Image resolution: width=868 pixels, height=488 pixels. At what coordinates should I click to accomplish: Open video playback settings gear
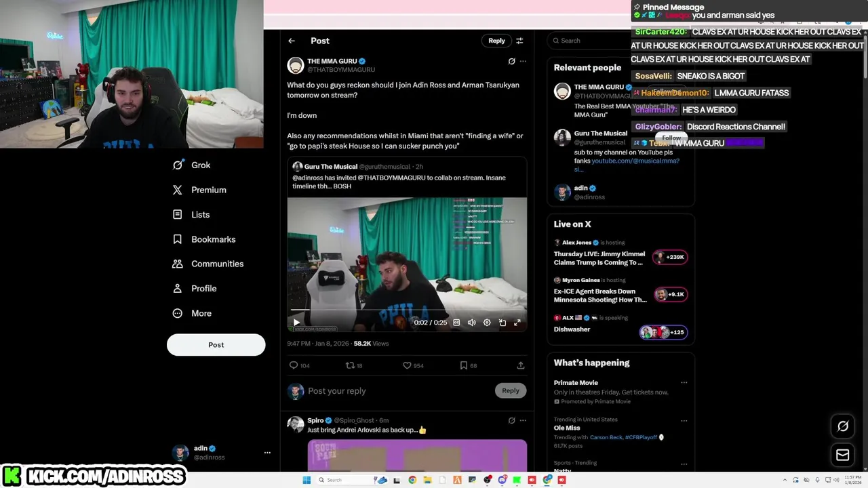[x=487, y=323]
